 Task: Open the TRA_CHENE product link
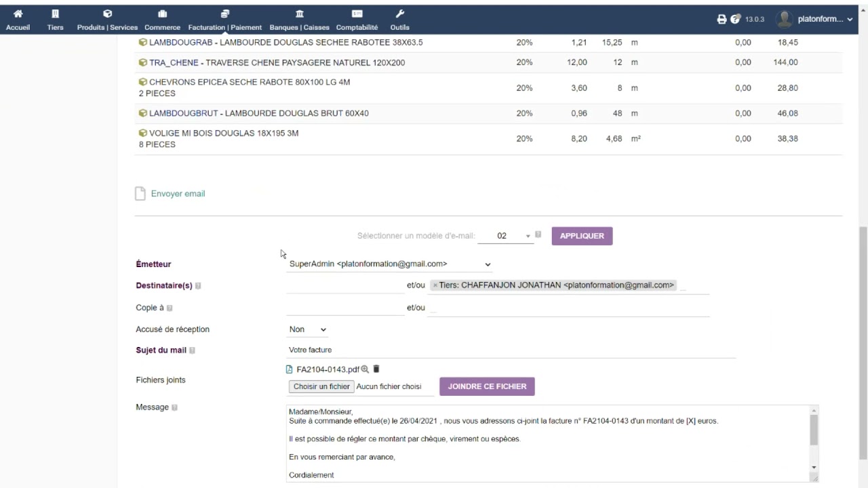tap(174, 62)
